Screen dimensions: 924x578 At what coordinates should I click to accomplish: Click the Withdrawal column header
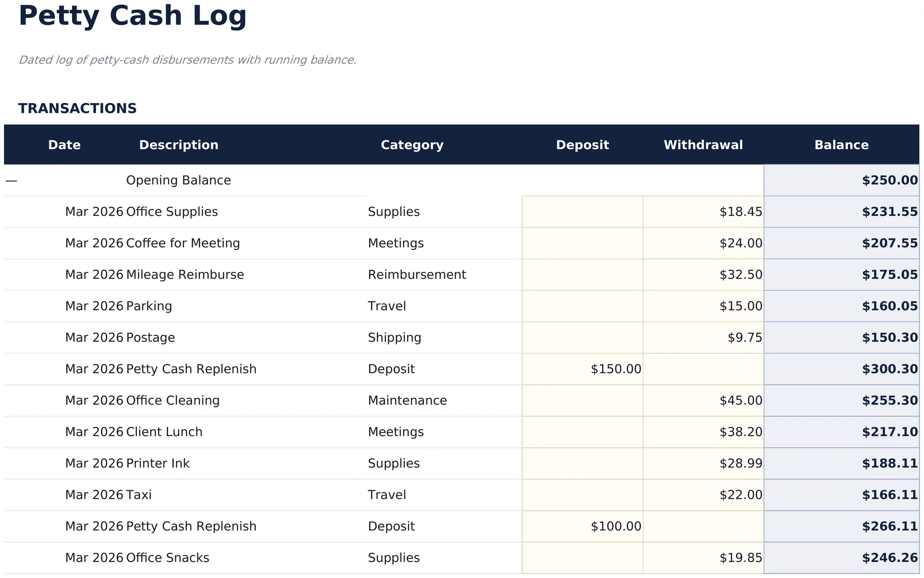click(703, 145)
